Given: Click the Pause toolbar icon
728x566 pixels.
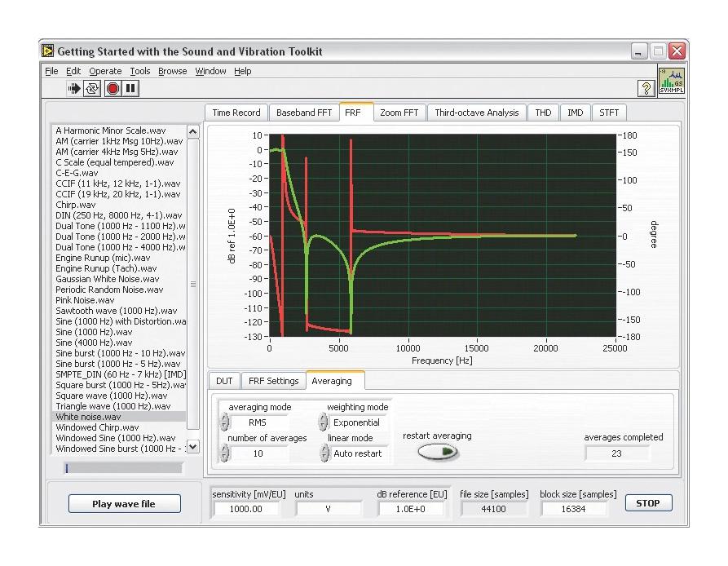Looking at the screenshot, I should point(130,88).
